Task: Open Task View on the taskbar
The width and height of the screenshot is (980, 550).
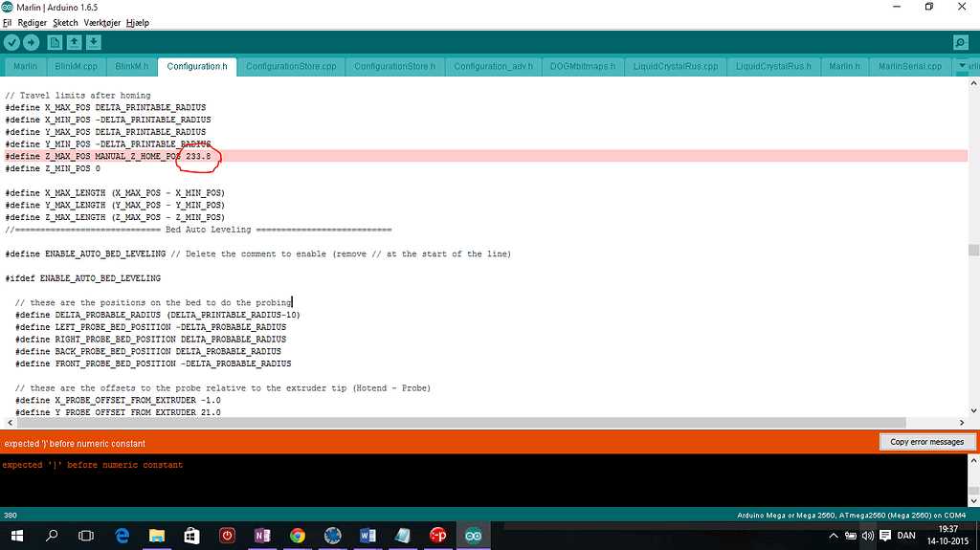Action: point(85,536)
